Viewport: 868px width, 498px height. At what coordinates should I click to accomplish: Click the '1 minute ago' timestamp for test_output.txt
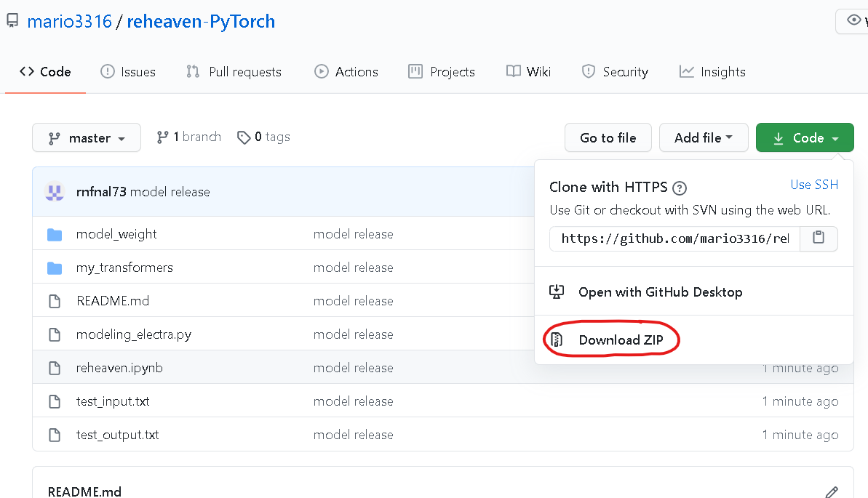[x=800, y=435]
